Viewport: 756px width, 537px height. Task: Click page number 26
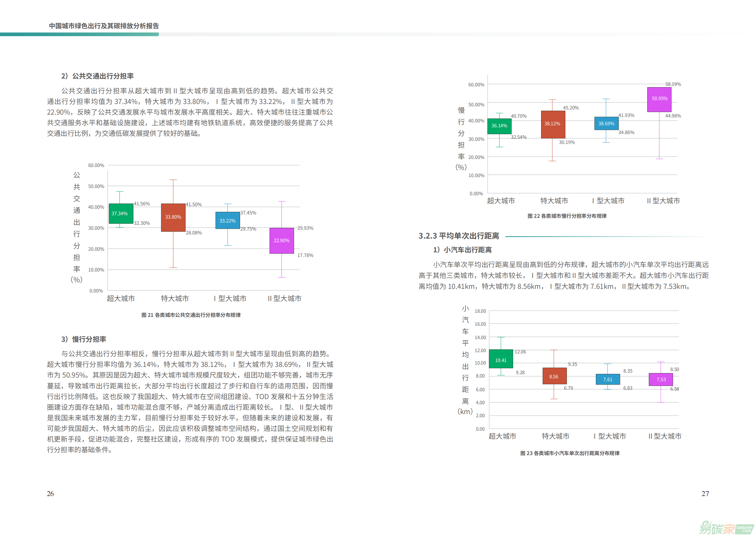[x=50, y=494]
